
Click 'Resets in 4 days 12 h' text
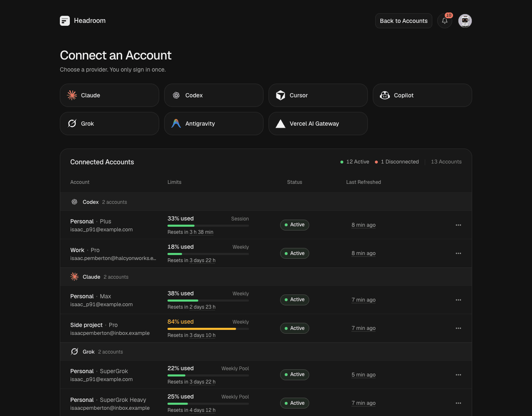pos(192,410)
